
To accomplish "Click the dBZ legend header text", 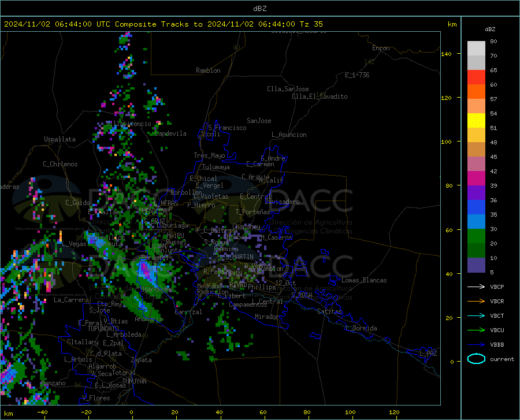I will coord(490,29).
